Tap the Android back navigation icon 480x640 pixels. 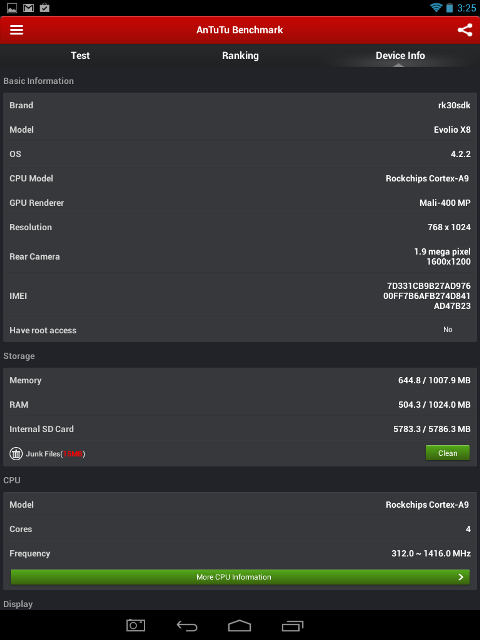click(187, 626)
